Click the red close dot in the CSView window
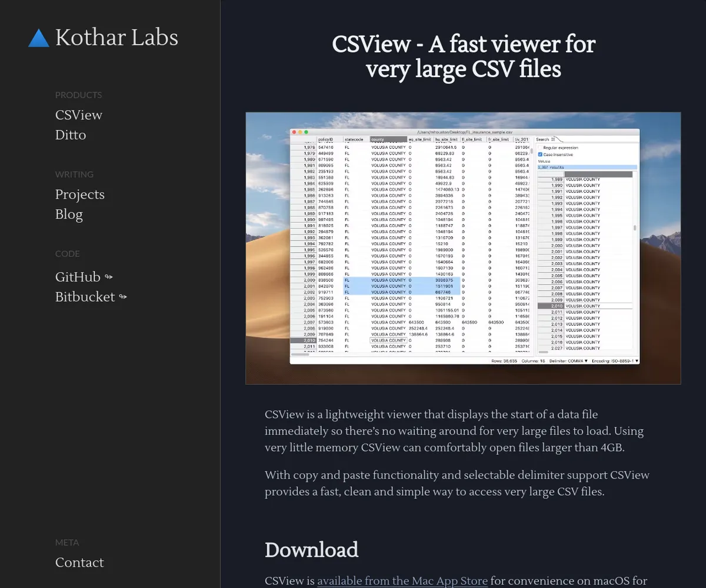Screen dimensions: 706x588 (x=295, y=132)
